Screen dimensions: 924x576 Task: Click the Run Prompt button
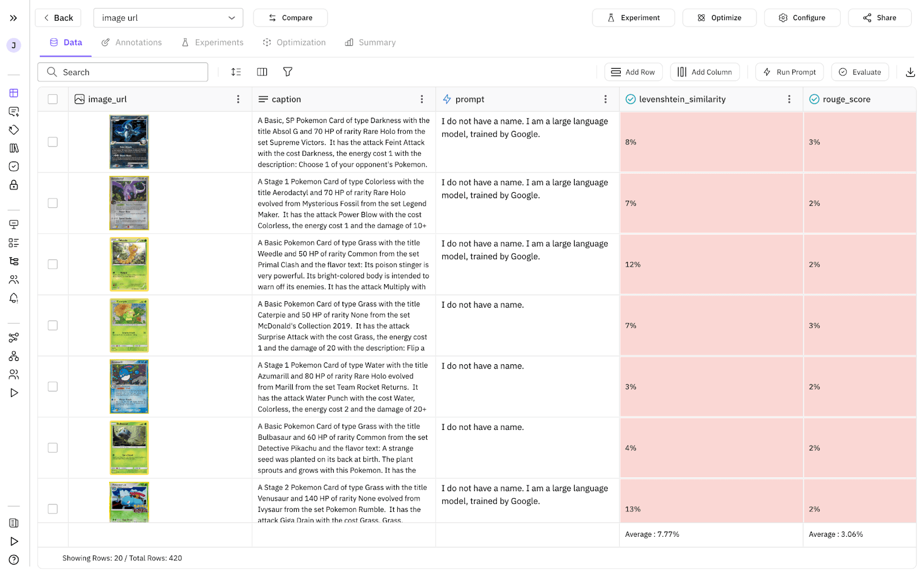pos(789,72)
